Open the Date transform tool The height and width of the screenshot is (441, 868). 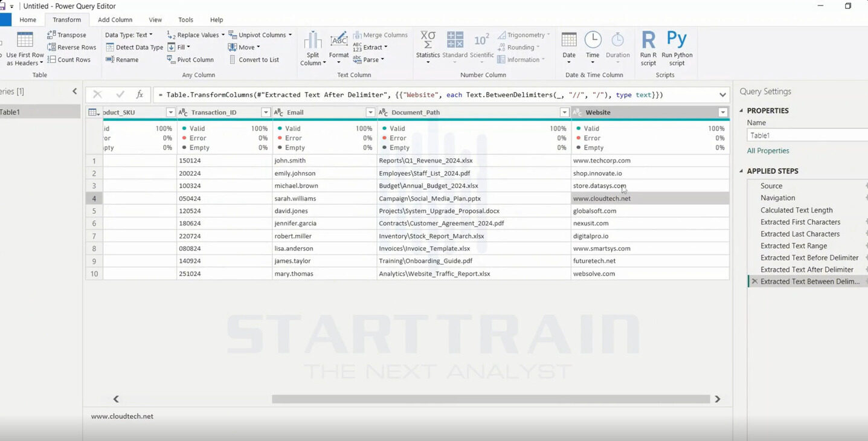(x=569, y=48)
